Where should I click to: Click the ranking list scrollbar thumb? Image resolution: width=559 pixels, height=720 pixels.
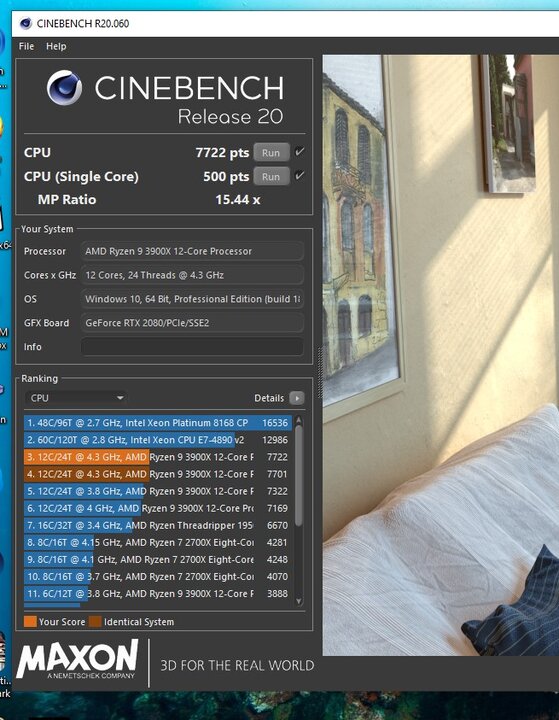(299, 475)
